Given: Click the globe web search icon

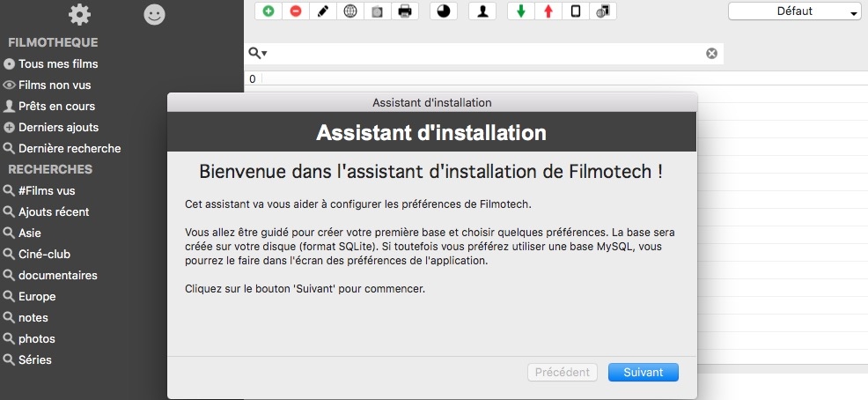Looking at the screenshot, I should pyautogui.click(x=350, y=11).
